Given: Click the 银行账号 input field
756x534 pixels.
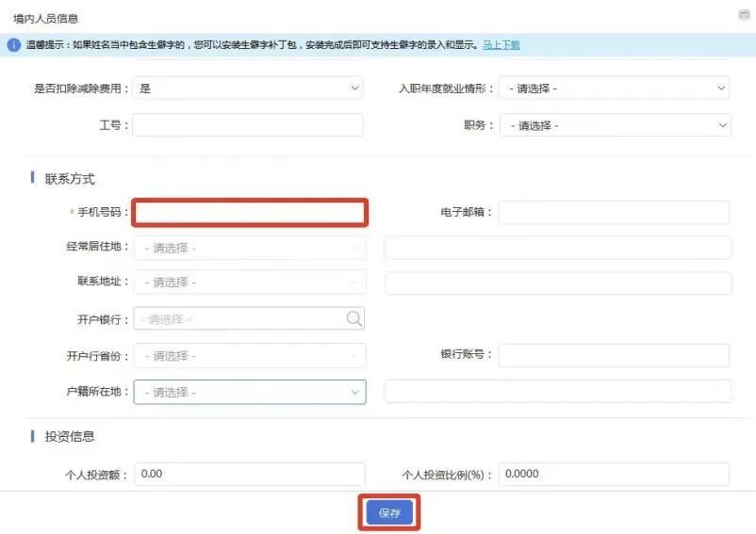Looking at the screenshot, I should click(x=614, y=355).
